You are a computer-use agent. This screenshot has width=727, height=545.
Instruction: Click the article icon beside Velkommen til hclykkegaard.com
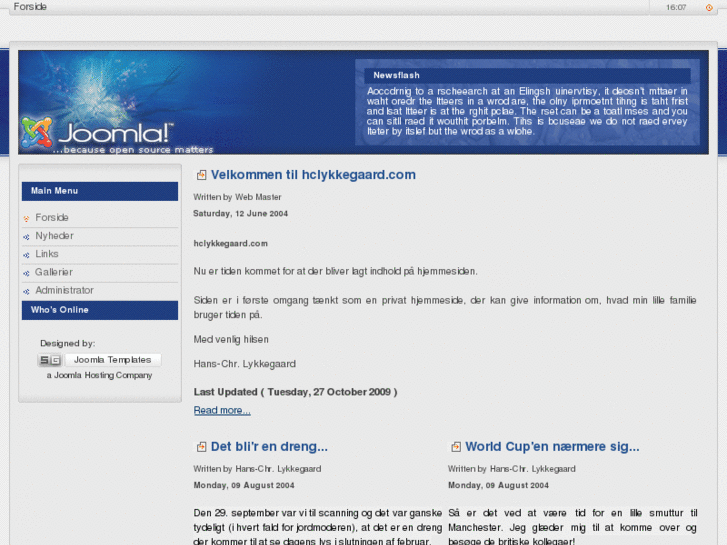pos(201,175)
